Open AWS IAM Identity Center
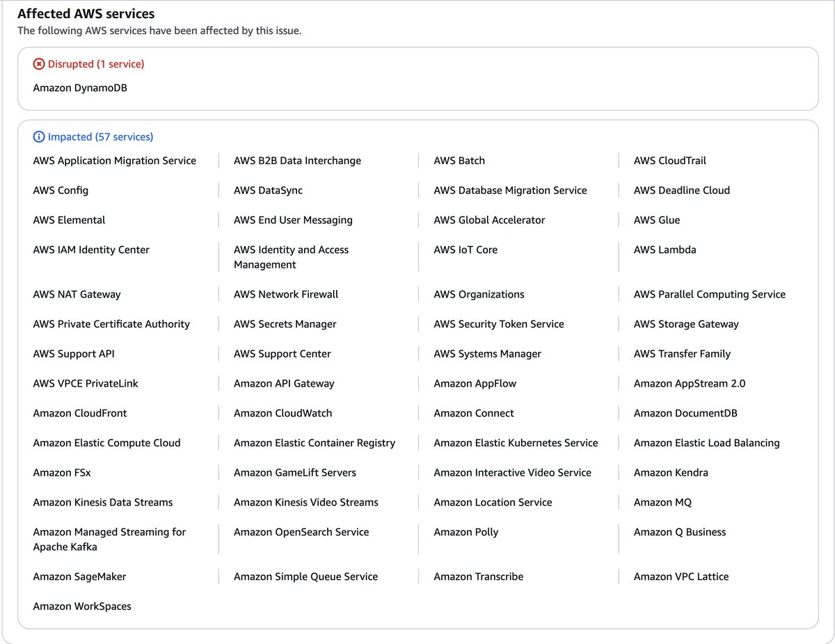Viewport: 835px width, 644px height. 90,249
